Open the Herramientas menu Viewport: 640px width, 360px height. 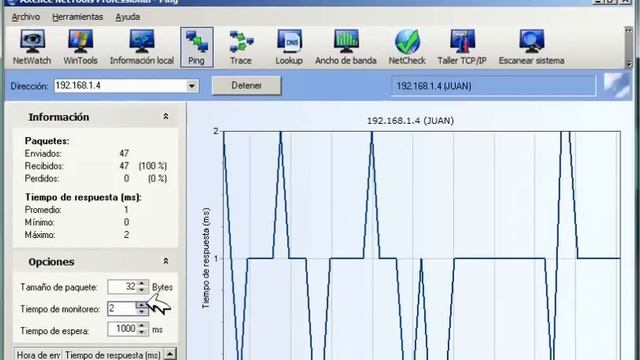[78, 17]
